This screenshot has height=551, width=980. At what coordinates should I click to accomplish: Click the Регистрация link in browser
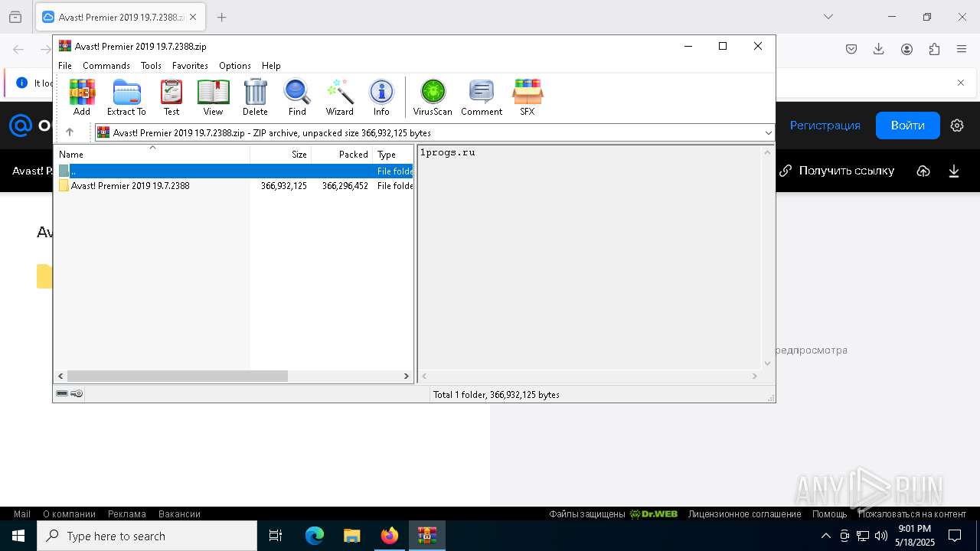pos(825,125)
